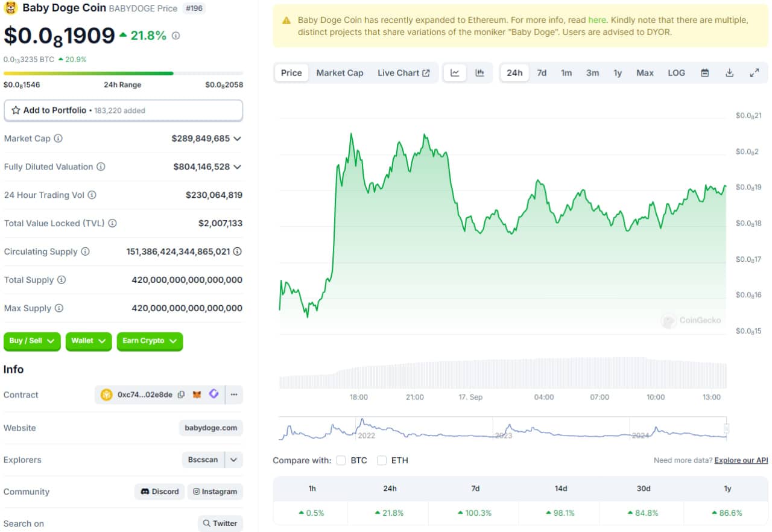Viewport: 772px width, 532px height.
Task: Click the 2023 section of the history navigator
Action: [561, 428]
